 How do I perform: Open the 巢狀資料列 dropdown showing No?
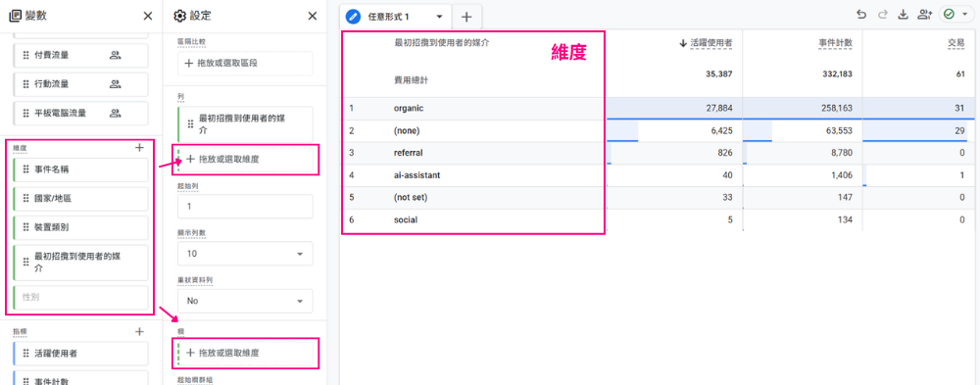pos(245,301)
